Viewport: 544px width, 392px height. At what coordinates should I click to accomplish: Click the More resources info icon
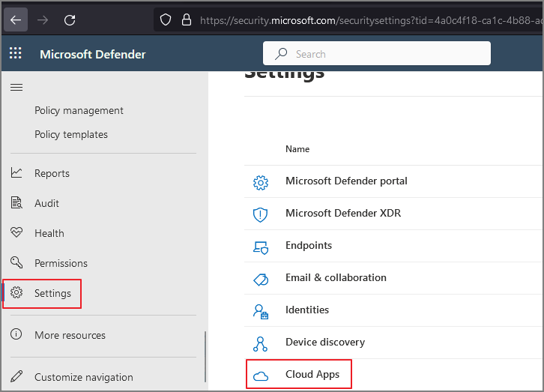(x=16, y=334)
